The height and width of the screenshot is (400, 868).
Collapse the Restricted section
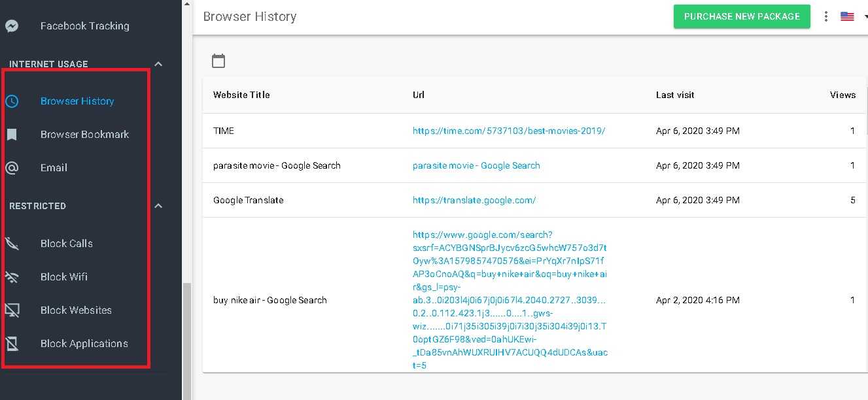(158, 206)
